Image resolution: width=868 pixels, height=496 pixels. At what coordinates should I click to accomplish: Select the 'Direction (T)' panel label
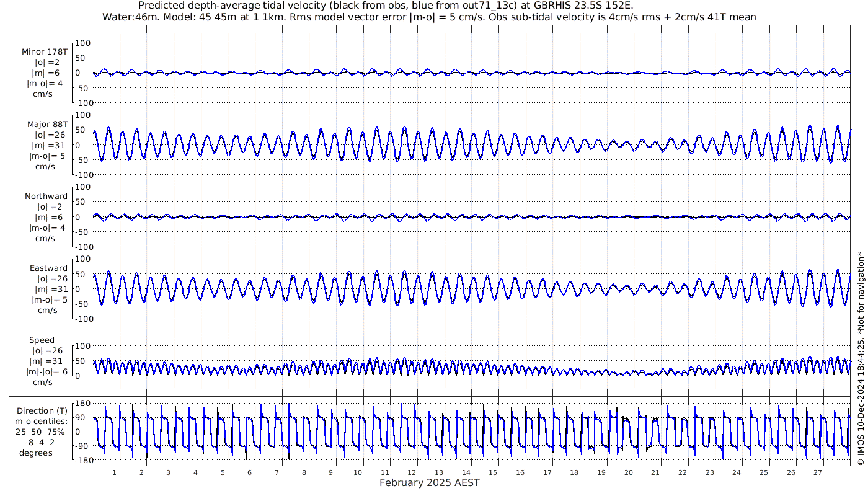43,410
